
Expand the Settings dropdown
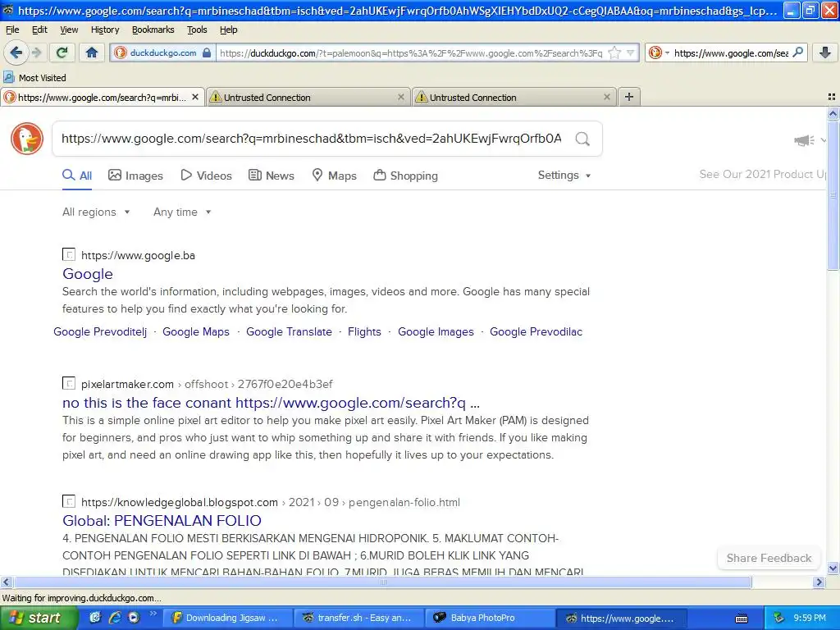(564, 176)
